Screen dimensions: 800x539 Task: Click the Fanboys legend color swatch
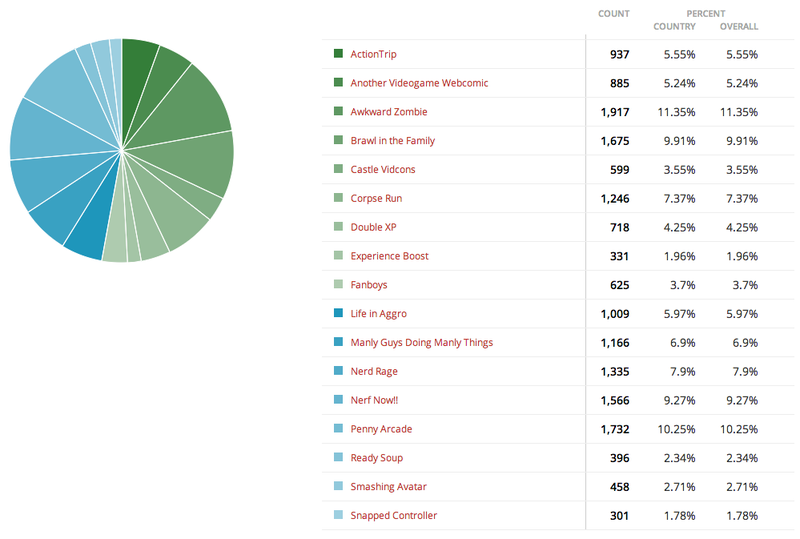[338, 284]
